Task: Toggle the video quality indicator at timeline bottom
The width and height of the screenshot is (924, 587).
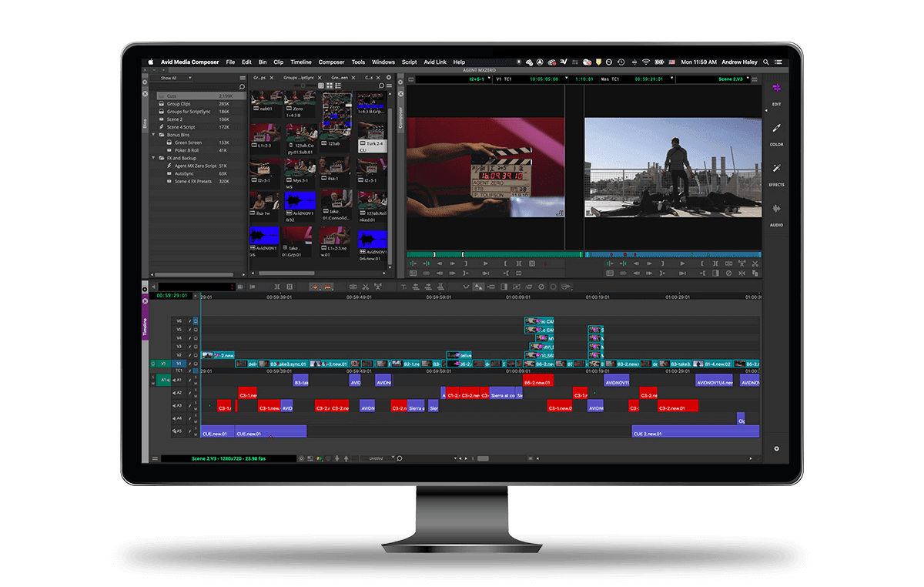Action: coord(319,458)
